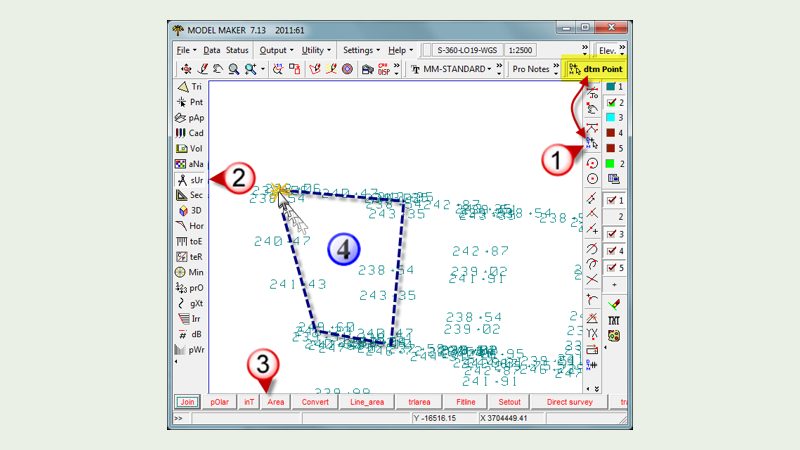Screen dimensions: 800x450
Task: Open the Cad module
Action: point(189,133)
